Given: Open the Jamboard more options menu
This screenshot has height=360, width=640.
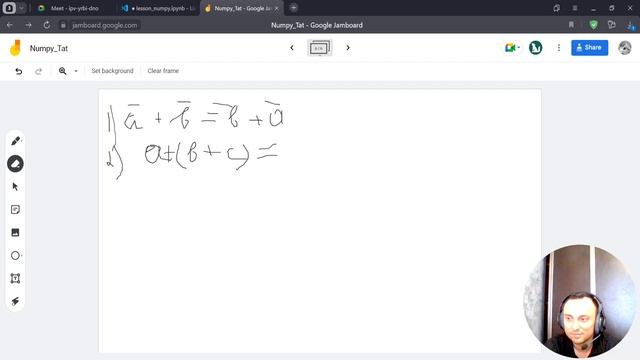Looking at the screenshot, I should click(x=559, y=48).
